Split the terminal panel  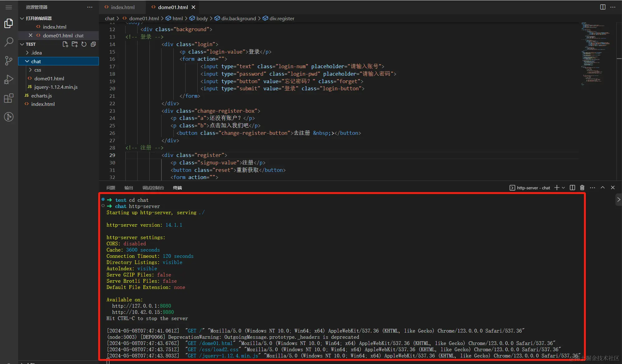click(x=572, y=187)
